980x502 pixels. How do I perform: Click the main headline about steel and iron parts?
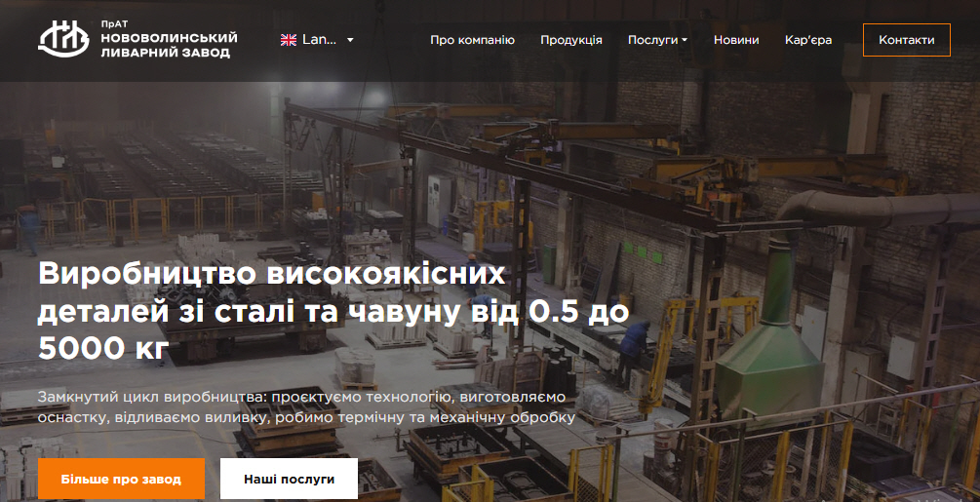click(x=332, y=310)
